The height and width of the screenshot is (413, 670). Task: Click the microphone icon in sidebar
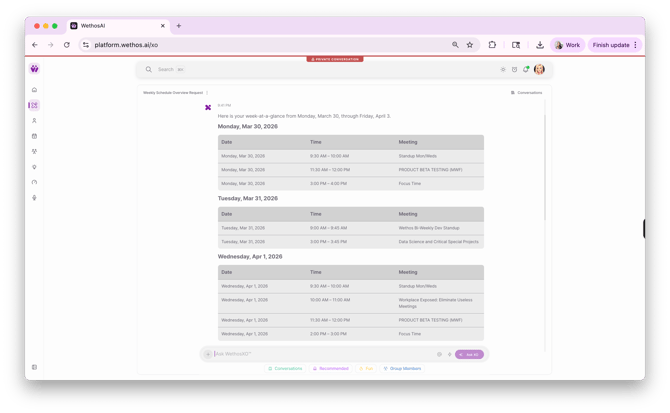pos(34,198)
